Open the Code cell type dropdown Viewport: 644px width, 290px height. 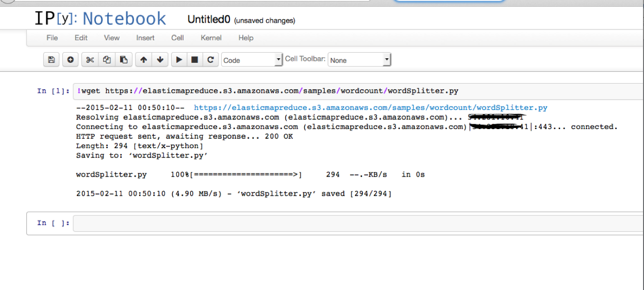click(x=252, y=60)
